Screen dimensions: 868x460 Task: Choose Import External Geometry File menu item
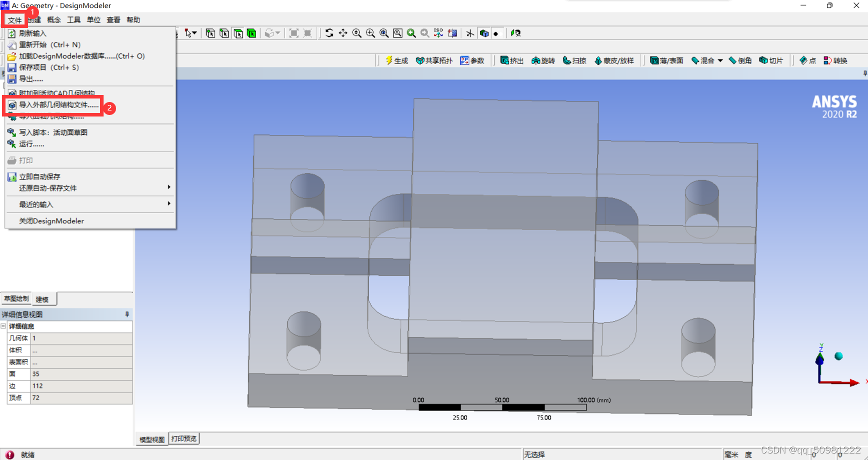(x=59, y=105)
